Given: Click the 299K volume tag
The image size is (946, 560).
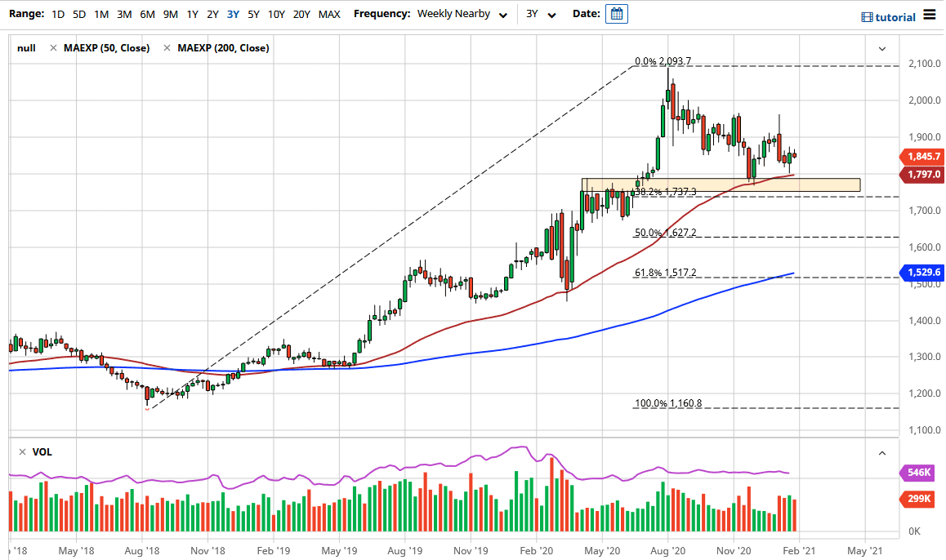Looking at the screenshot, I should (917, 499).
